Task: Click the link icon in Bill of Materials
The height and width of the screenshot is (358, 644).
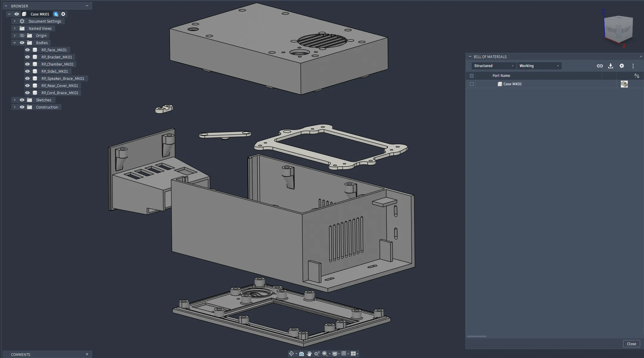Action: 600,66
